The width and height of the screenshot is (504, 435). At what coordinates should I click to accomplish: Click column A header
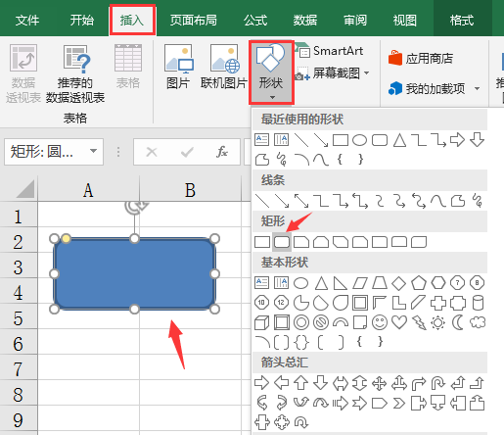click(88, 189)
